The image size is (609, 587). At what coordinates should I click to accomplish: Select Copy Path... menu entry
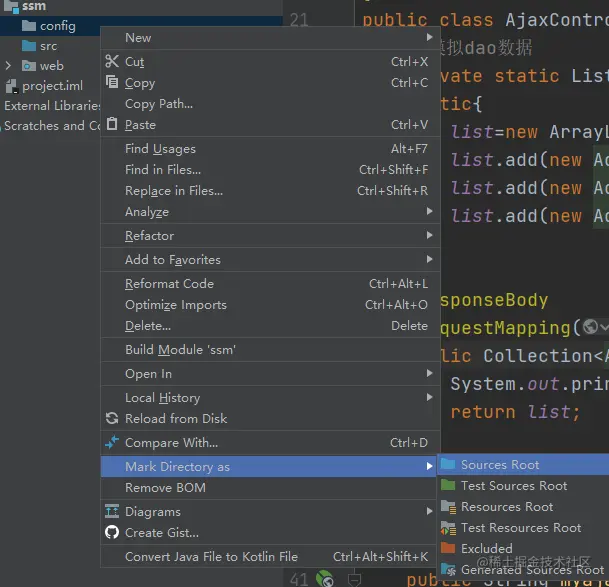[270, 104]
